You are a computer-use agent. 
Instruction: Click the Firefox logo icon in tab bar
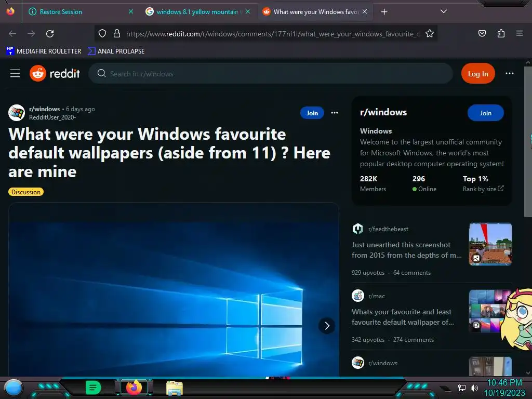[10, 11]
